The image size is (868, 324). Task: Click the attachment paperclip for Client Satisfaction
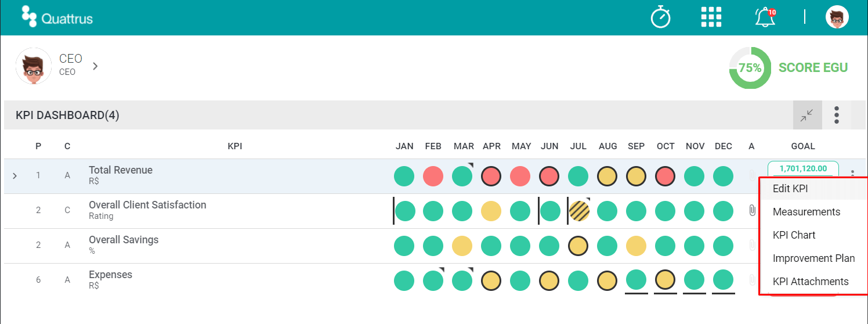(752, 210)
